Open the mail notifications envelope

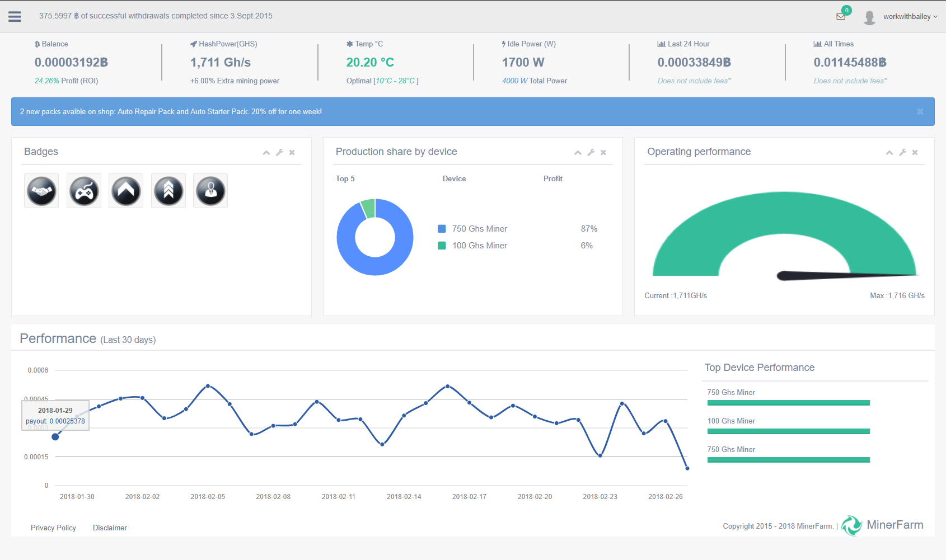click(840, 16)
